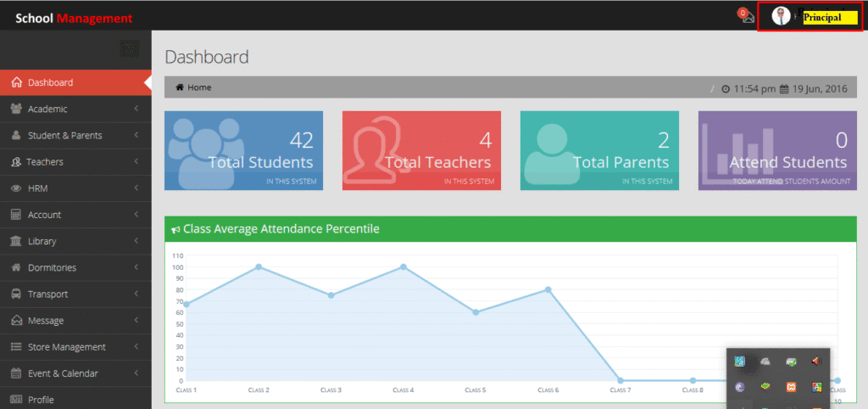Open the Total Students card
Image resolution: width=868 pixels, height=409 pixels.
click(243, 150)
